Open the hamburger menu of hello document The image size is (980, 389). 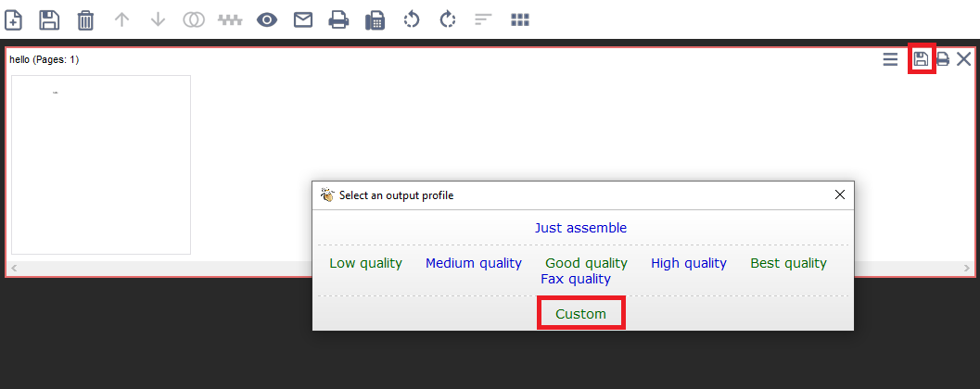pos(891,59)
